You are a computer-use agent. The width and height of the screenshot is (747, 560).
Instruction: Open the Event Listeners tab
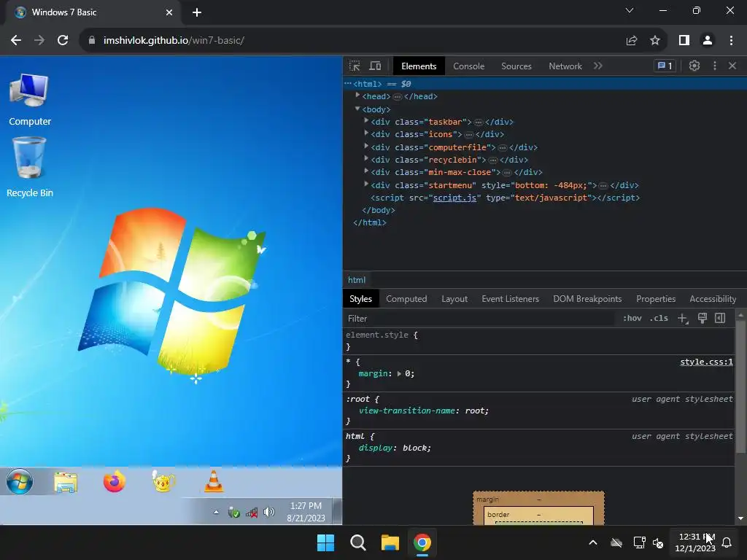(510, 298)
